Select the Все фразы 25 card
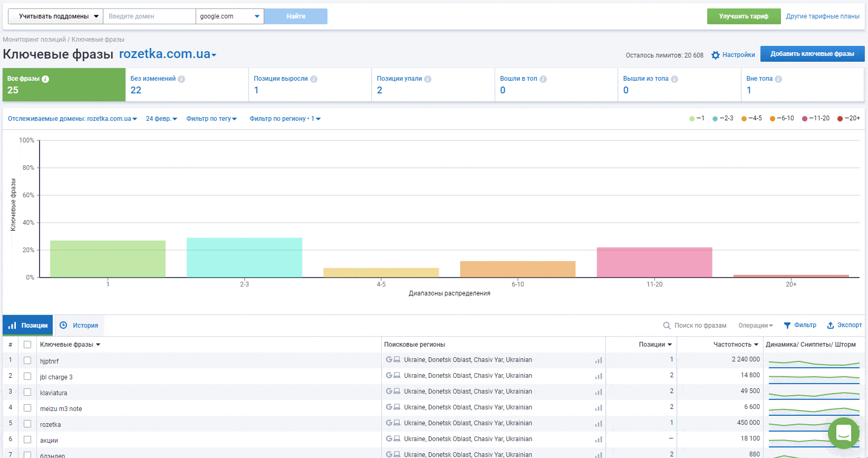Viewport: 868px width, 458px height. 64,84
